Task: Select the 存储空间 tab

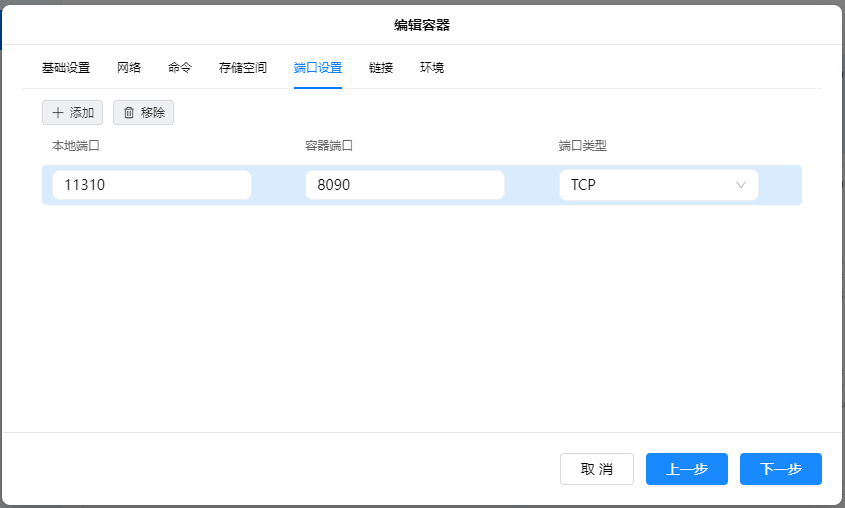Action: coord(243,68)
